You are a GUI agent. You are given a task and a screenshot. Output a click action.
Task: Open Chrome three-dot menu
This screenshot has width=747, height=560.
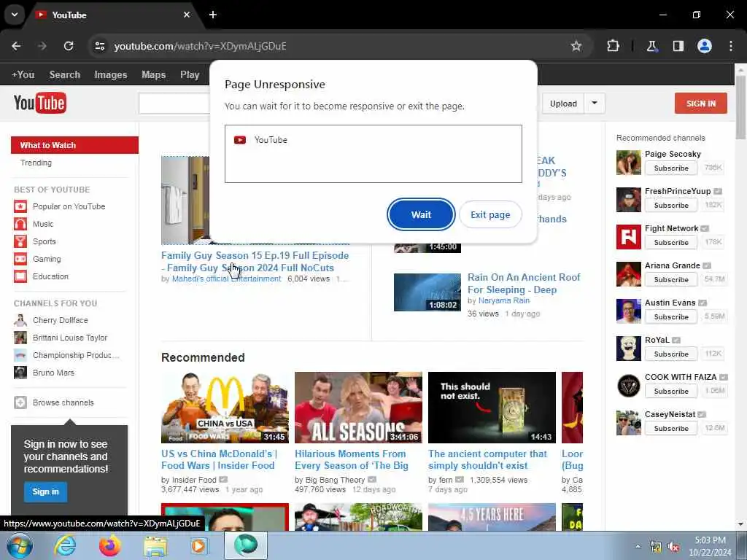731,46
